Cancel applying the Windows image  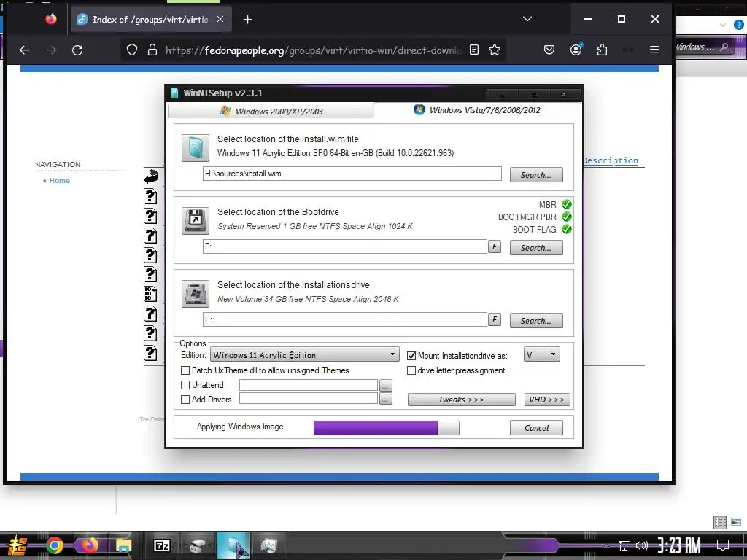point(536,427)
